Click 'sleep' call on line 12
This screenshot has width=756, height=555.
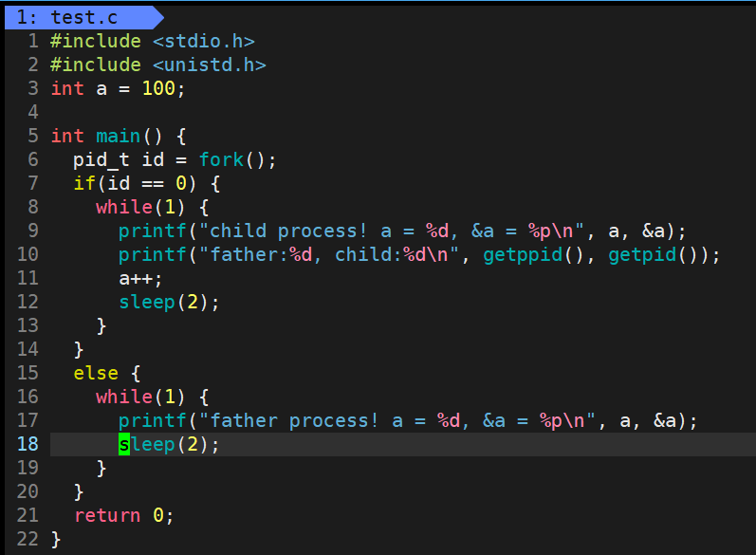147,302
